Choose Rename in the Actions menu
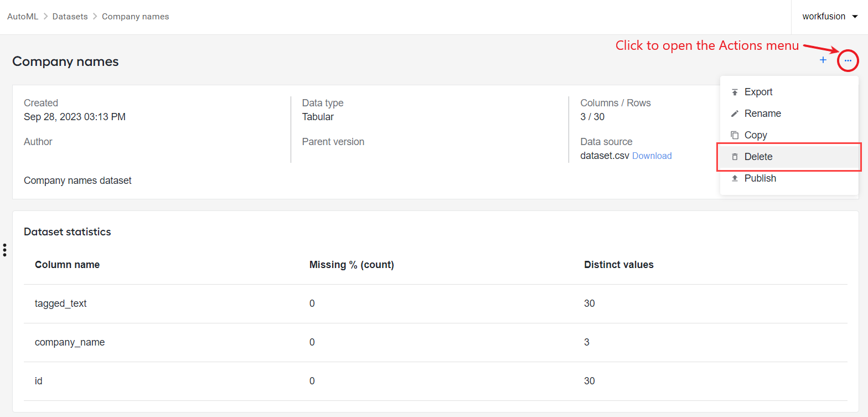 click(789, 114)
